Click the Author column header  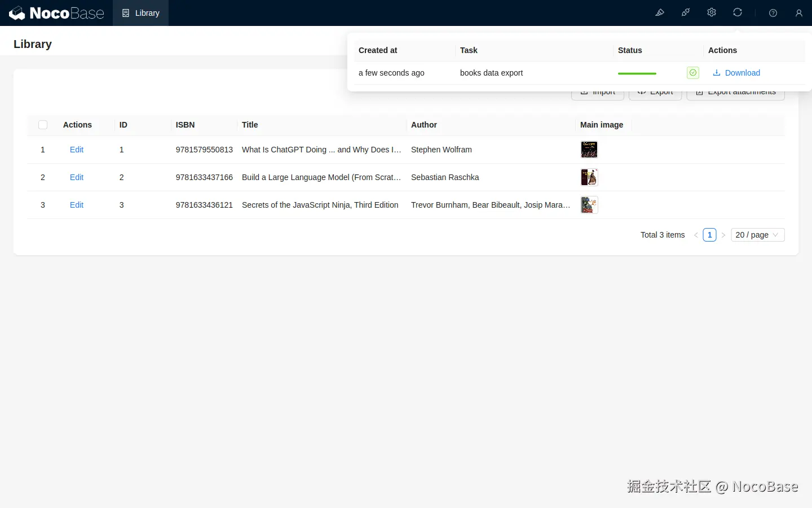[x=424, y=125]
